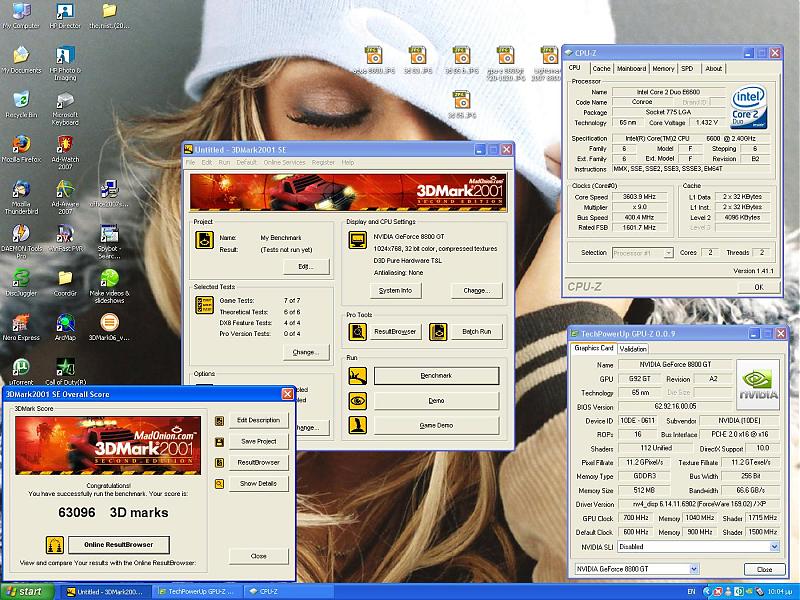Open Nero Express desktop icon
Screen dimensions: 800x600
point(21,327)
